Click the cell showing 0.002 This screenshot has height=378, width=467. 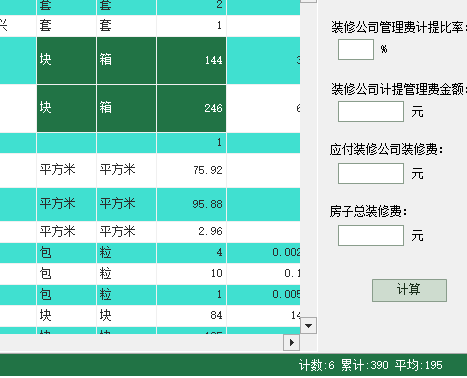point(263,253)
